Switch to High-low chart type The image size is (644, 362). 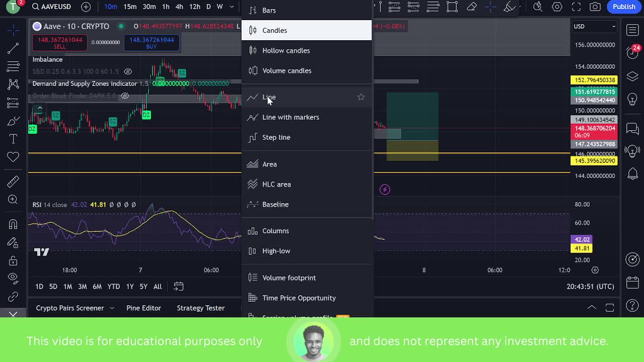click(x=306, y=251)
